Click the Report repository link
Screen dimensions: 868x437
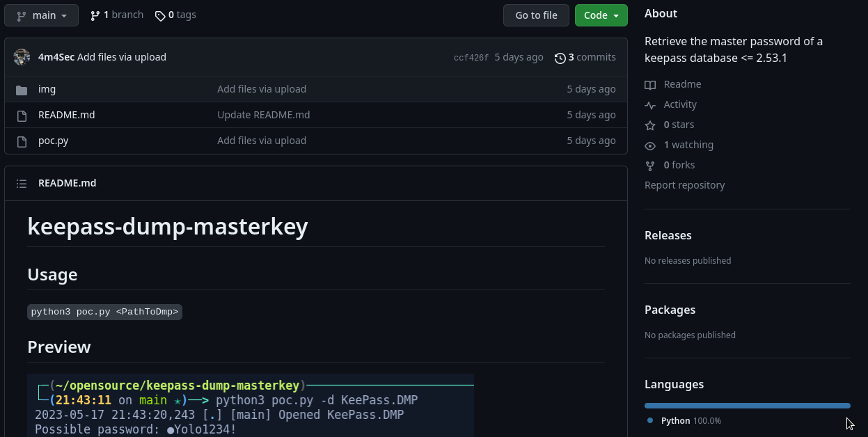coord(684,185)
